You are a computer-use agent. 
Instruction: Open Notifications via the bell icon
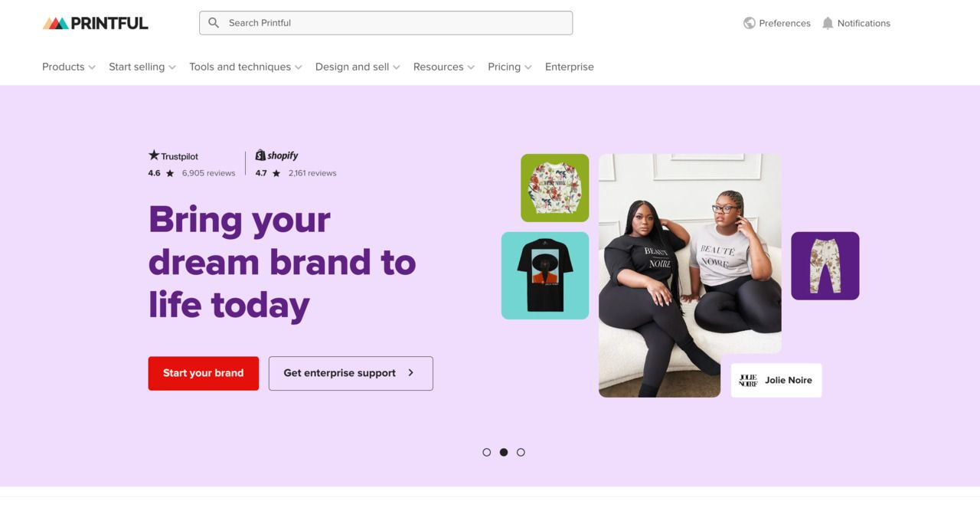pyautogui.click(x=828, y=23)
